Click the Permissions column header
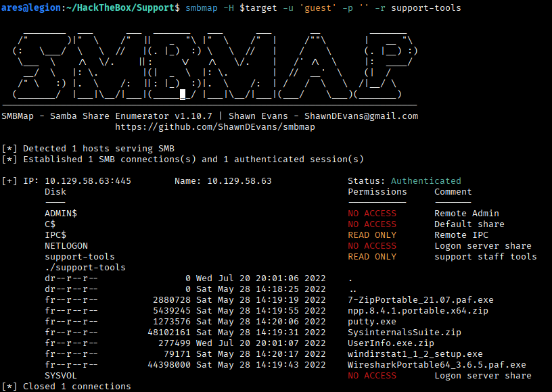This screenshot has height=392, width=552. [x=377, y=191]
